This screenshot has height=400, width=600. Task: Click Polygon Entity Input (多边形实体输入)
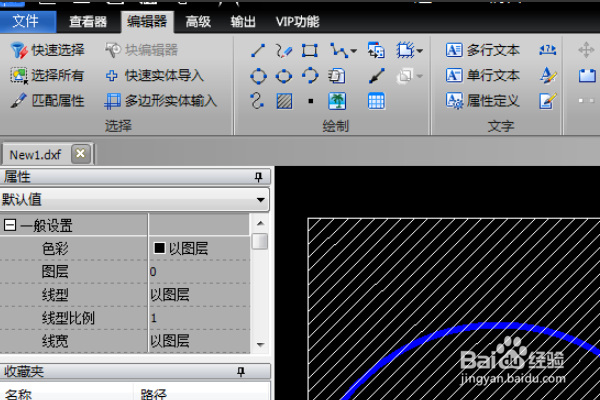(161, 101)
